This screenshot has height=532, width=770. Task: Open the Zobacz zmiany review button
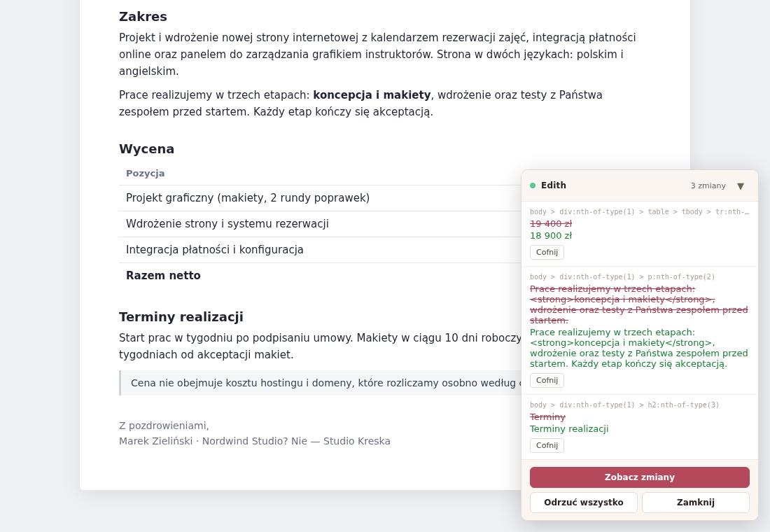click(639, 477)
